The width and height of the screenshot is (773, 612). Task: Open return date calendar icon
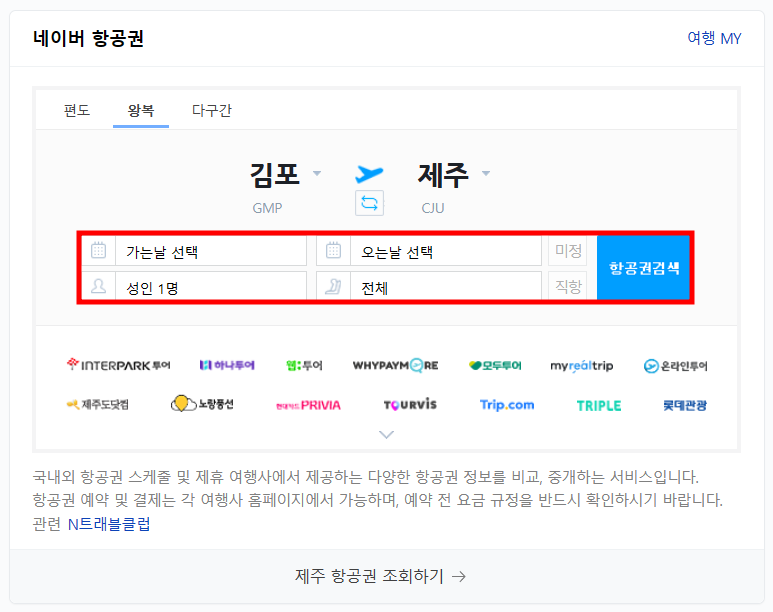pyautogui.click(x=333, y=251)
